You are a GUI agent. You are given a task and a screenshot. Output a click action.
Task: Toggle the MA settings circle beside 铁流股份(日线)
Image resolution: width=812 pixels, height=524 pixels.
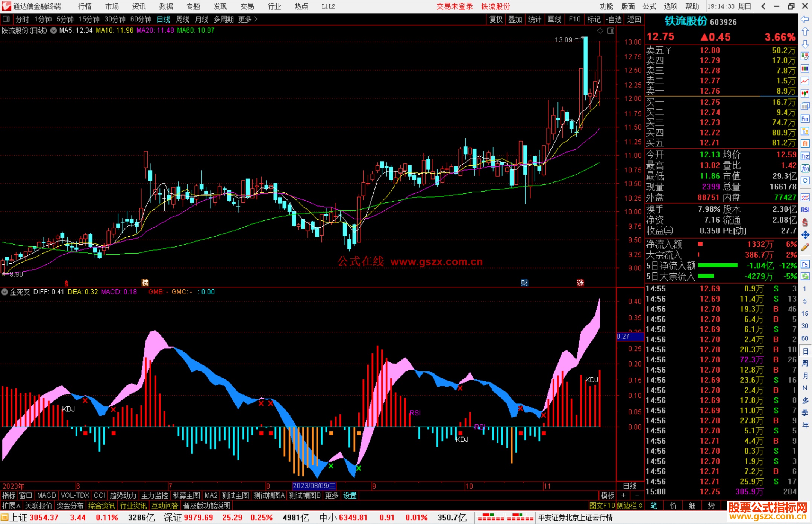click(53, 30)
